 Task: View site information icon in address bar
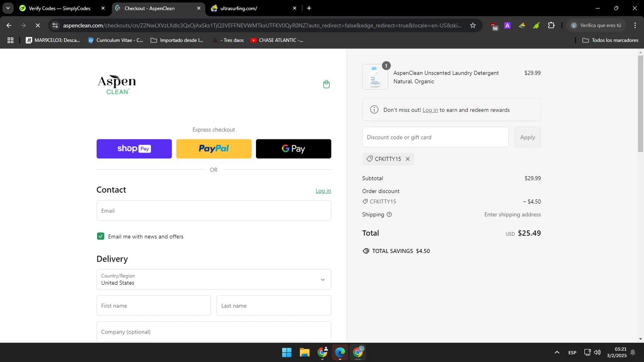coord(55,25)
